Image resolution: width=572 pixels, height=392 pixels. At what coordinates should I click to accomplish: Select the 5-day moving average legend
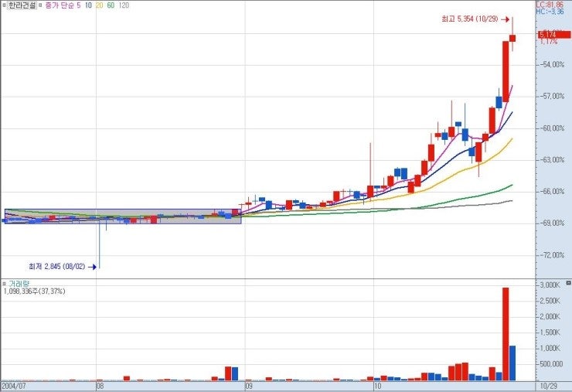(78, 5)
